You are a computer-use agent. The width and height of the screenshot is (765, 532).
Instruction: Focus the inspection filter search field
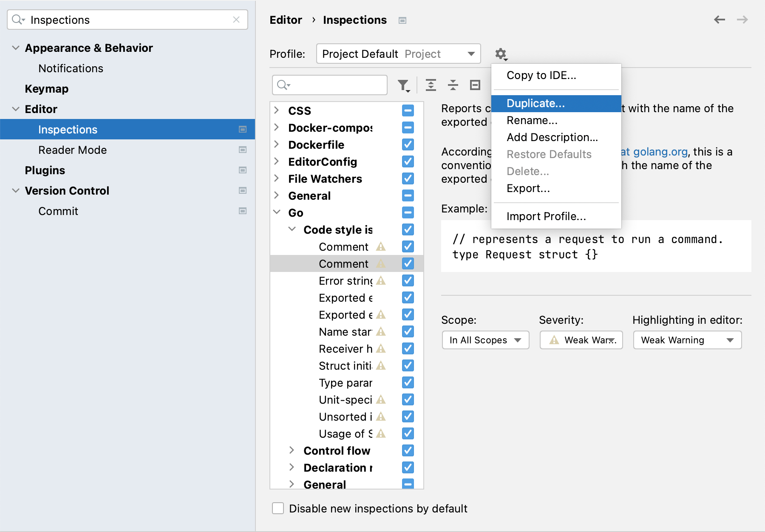(330, 85)
